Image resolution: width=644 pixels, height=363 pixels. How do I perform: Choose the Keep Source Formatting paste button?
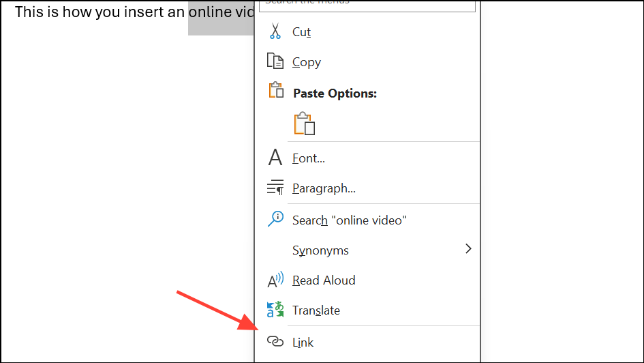305,124
